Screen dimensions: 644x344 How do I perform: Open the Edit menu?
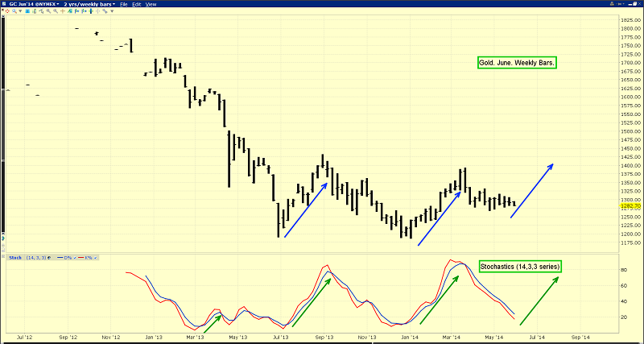pyautogui.click(x=136, y=4)
